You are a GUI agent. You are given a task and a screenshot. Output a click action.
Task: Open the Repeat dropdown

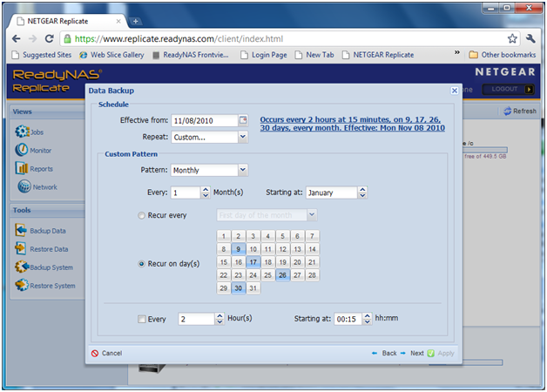[x=243, y=137]
